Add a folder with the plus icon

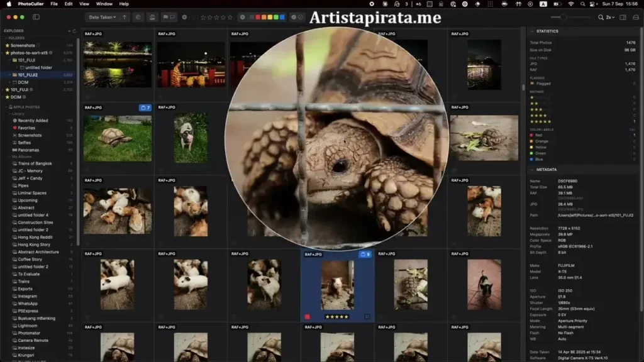coord(69,31)
